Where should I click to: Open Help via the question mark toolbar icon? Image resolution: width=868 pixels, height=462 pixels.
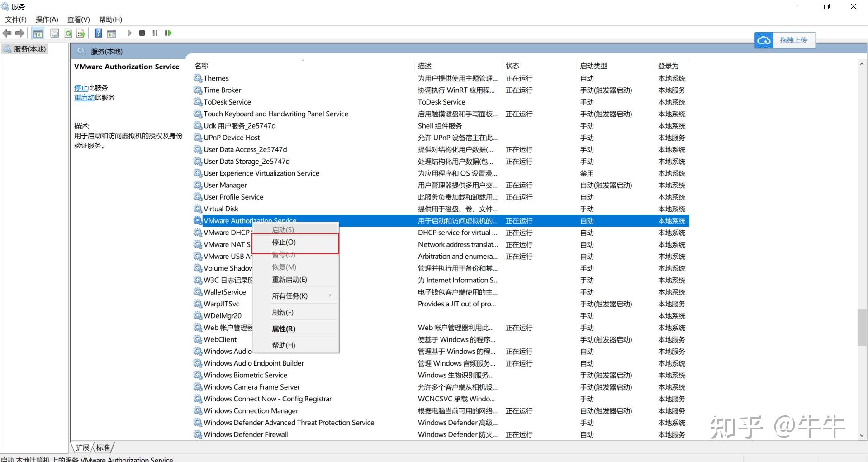click(98, 33)
